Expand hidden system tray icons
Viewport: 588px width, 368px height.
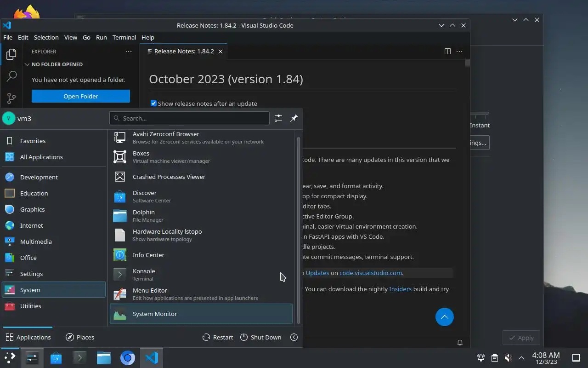pyautogui.click(x=521, y=358)
